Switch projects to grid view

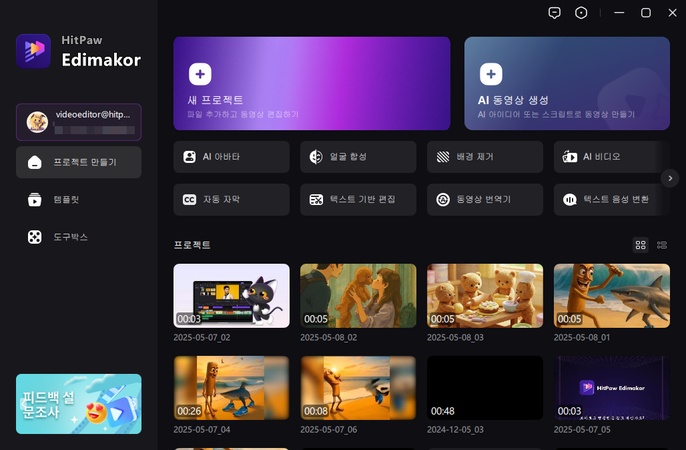640,245
